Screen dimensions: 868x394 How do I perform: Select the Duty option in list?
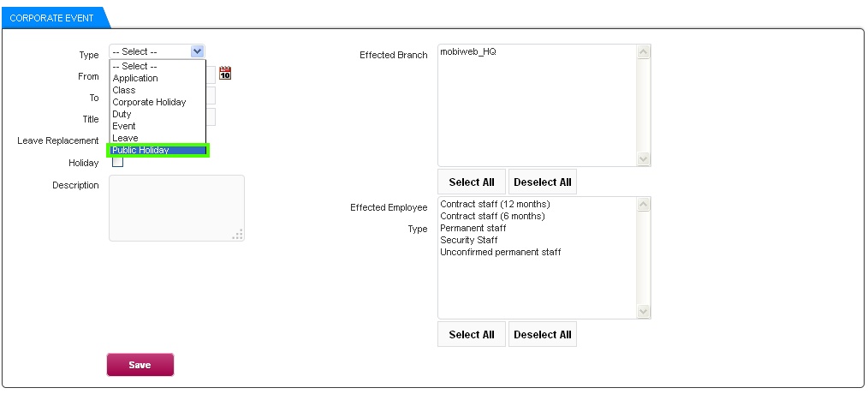(x=158, y=114)
